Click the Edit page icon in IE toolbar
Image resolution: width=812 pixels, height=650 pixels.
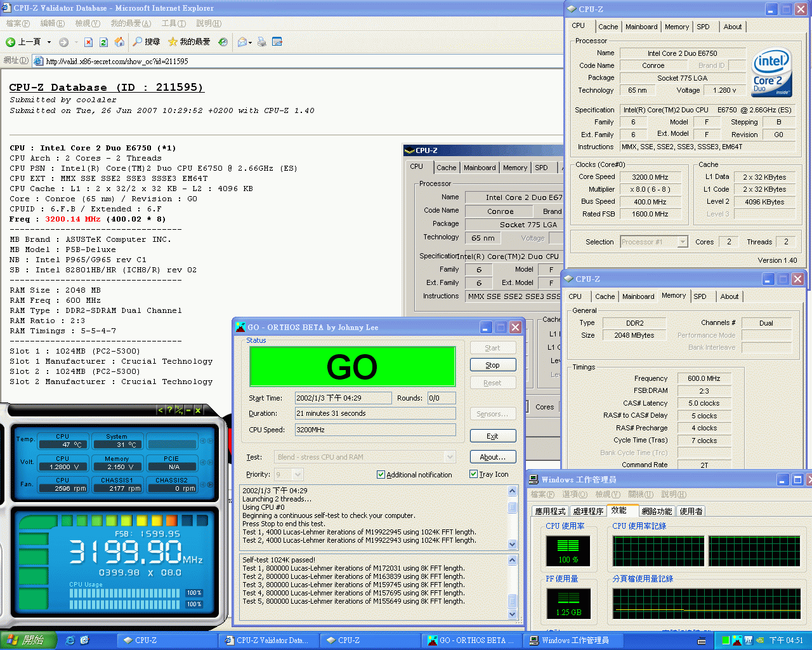tap(277, 42)
